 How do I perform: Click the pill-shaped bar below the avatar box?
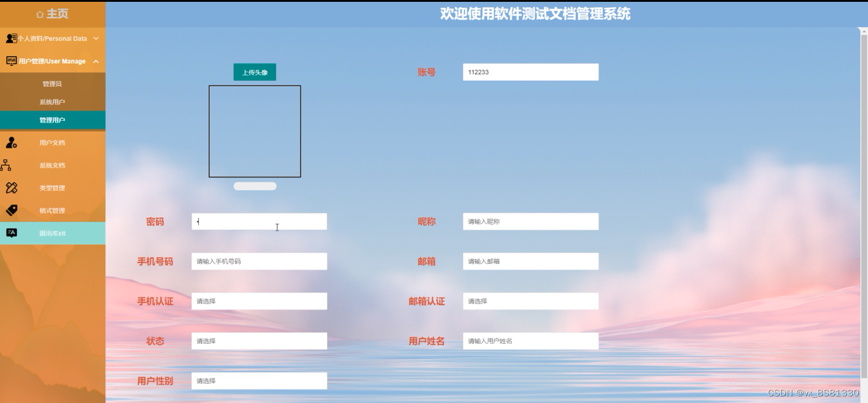[x=255, y=186]
